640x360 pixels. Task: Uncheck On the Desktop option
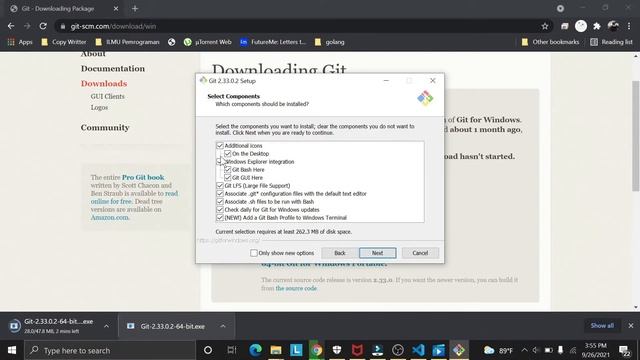coord(228,154)
